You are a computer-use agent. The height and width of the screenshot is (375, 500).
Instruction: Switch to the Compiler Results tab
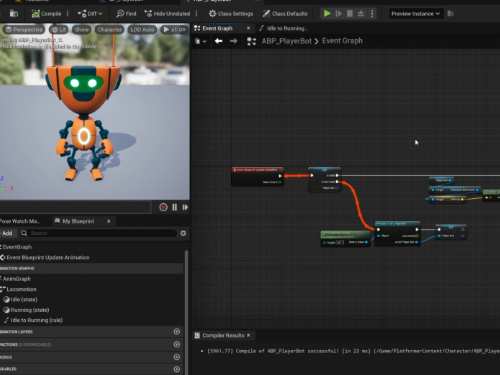223,335
